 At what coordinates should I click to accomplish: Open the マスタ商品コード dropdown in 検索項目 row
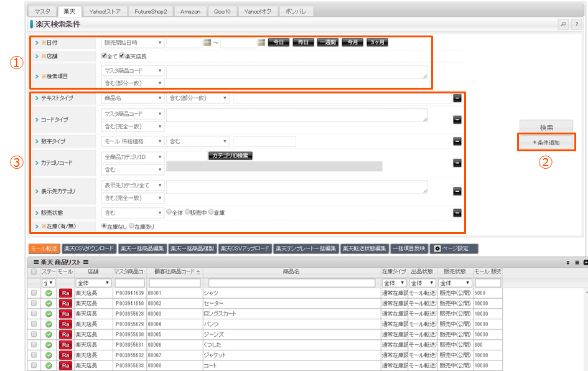(133, 70)
